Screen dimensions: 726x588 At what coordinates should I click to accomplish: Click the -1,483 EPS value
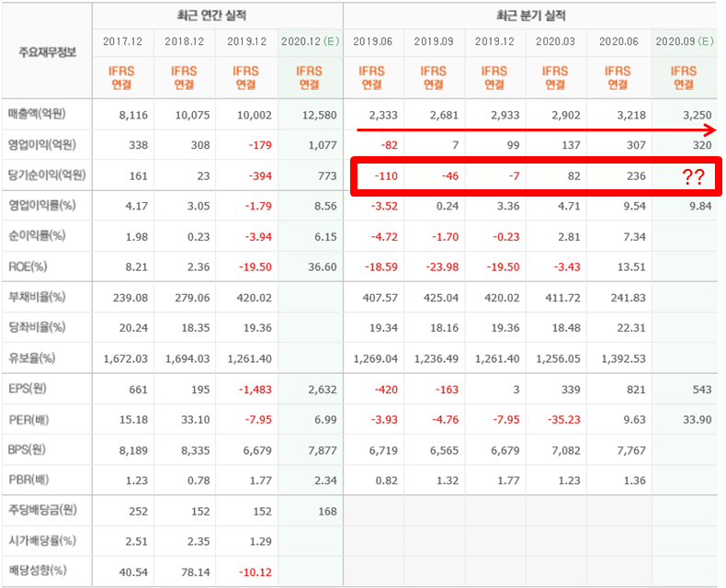pos(255,390)
